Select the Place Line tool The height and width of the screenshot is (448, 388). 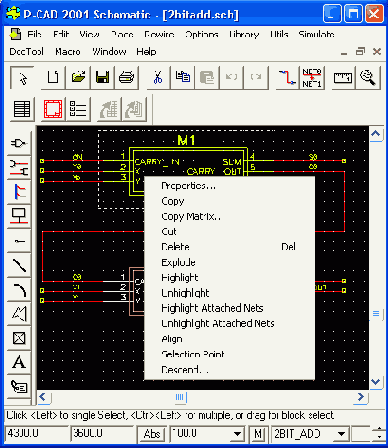19,265
